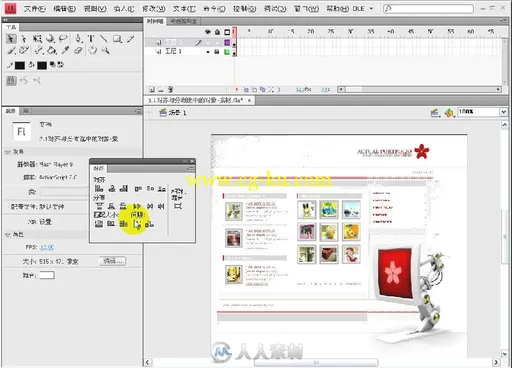Toggle purple outline square of top layer

point(227,42)
